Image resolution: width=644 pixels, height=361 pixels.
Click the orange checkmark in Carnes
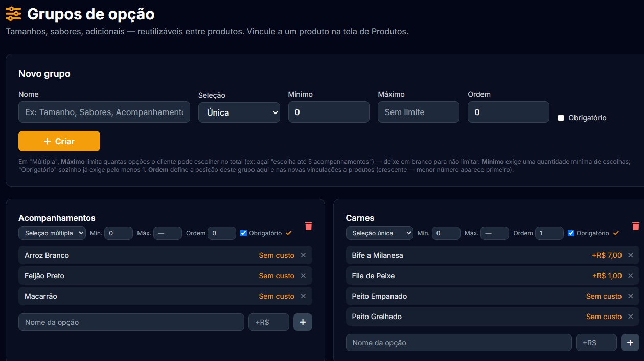pos(616,233)
